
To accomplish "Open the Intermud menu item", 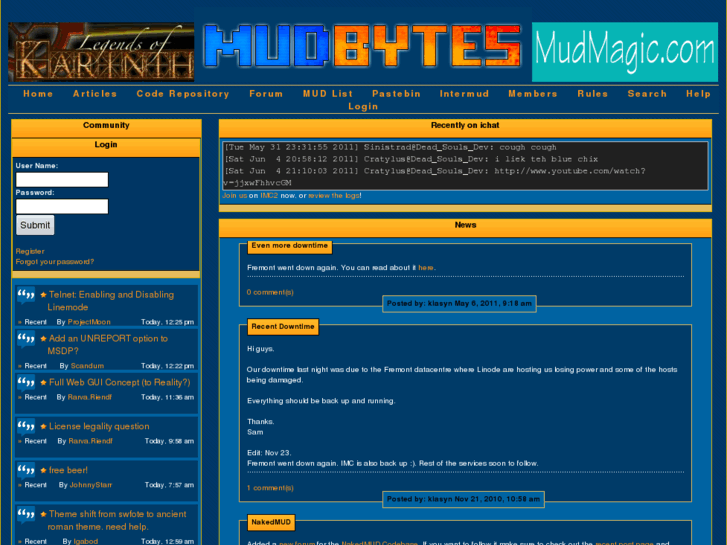I will (464, 94).
